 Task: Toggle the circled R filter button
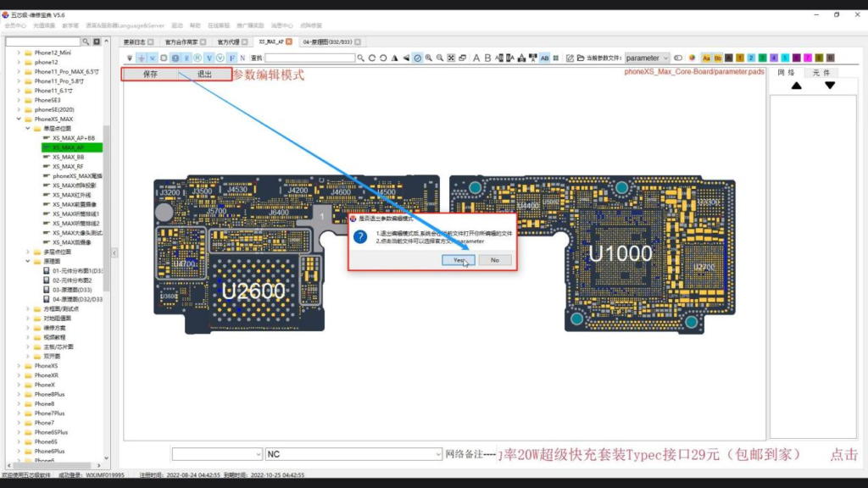[198, 58]
